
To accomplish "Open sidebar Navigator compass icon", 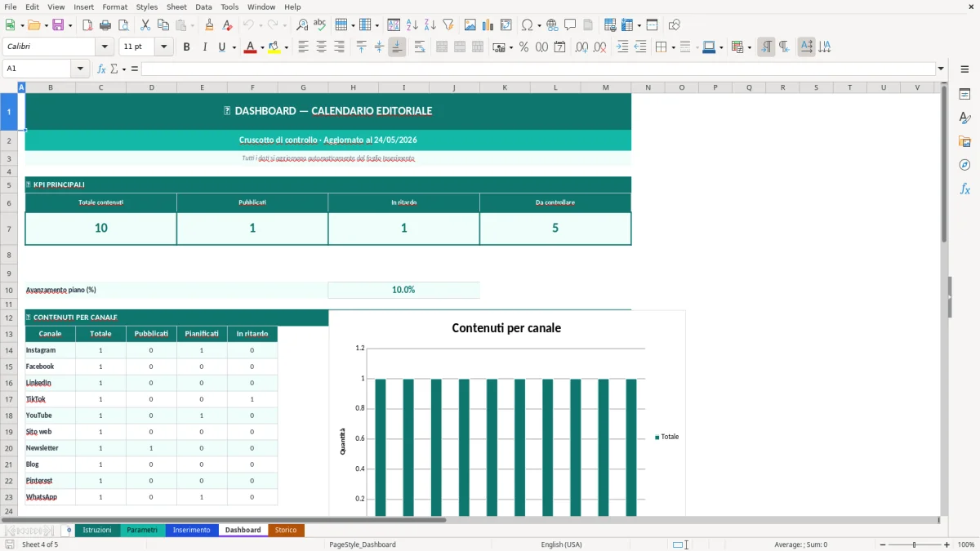I will [964, 165].
